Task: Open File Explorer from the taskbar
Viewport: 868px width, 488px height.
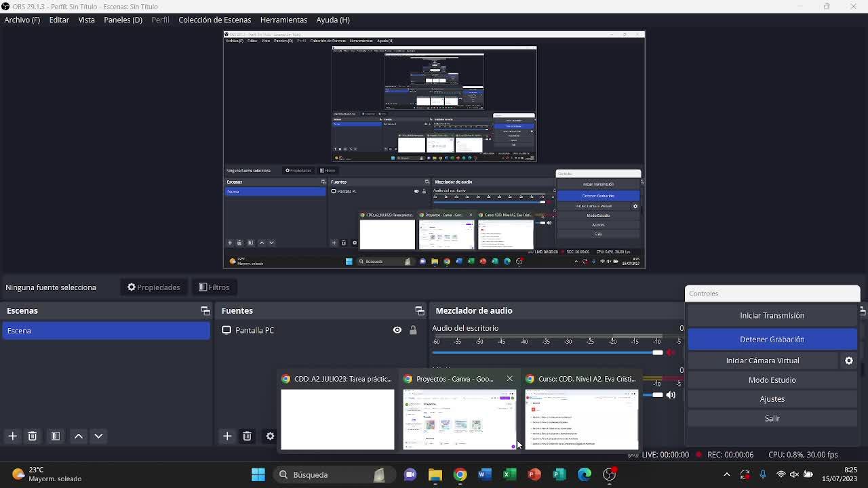Action: tap(435, 474)
